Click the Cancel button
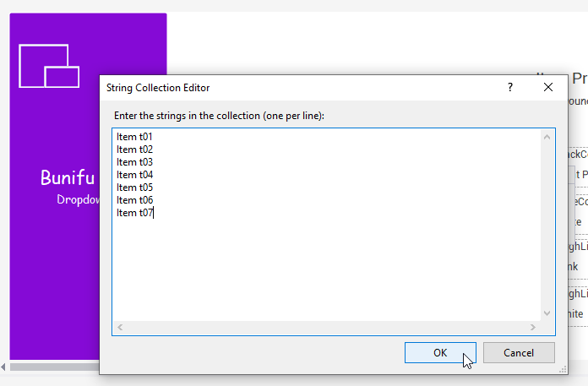 [519, 353]
